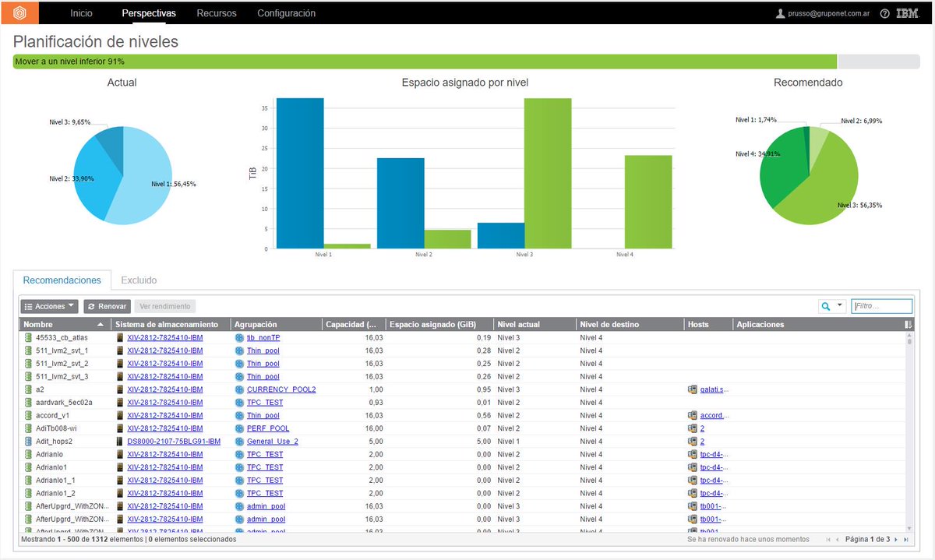The height and width of the screenshot is (560, 935).
Task: Open the CURRENCY_POOL2 pool link
Action: [281, 389]
